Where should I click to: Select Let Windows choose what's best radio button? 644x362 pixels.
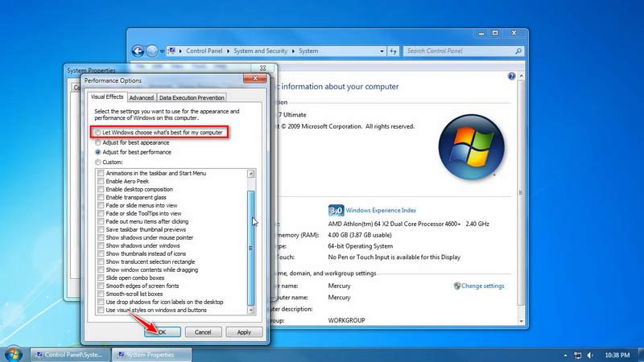coord(97,133)
